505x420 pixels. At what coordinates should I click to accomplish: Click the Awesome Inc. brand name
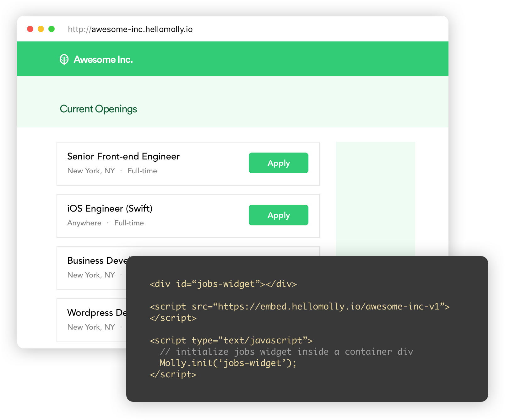103,59
